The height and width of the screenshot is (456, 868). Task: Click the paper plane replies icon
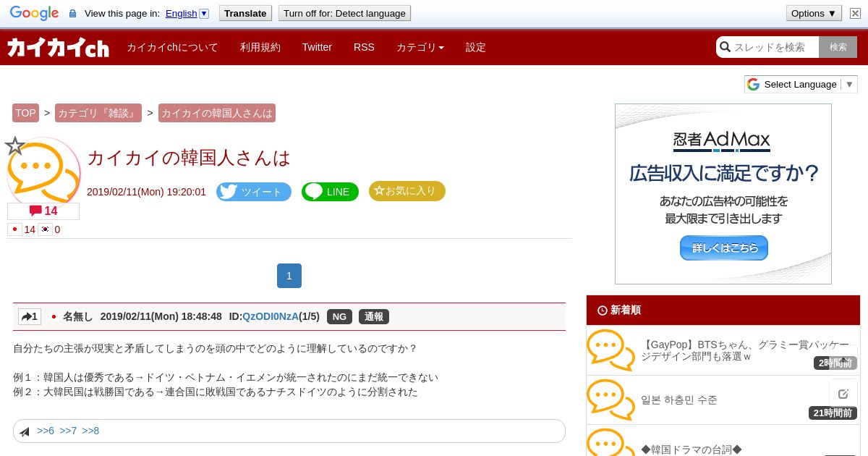25,431
